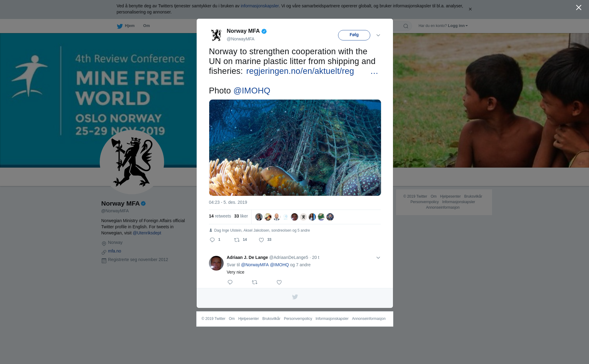
Task: Follow Norway MFA with the Følg button
Action: tap(354, 35)
